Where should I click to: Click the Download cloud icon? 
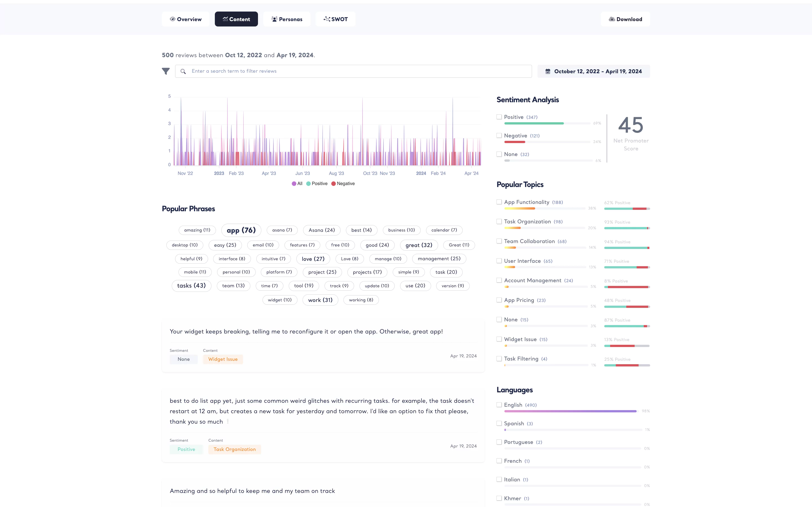(x=612, y=19)
